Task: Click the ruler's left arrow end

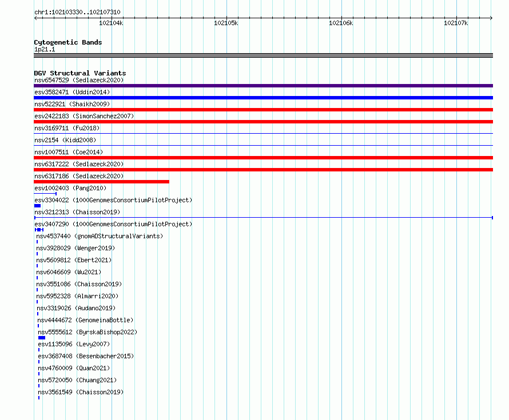Action: point(35,18)
